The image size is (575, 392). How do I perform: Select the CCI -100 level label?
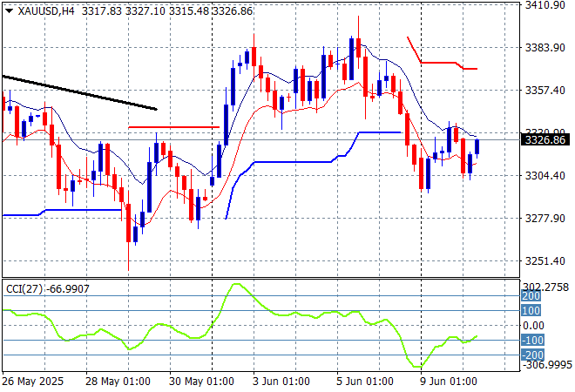tap(532, 340)
